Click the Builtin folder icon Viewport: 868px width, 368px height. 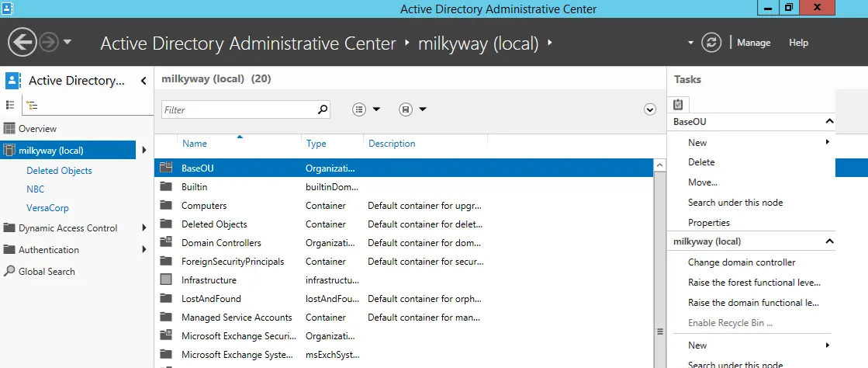166,187
